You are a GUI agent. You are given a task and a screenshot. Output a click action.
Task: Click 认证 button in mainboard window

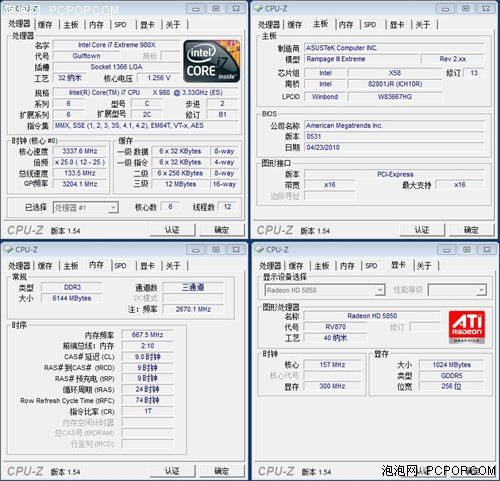point(422,230)
